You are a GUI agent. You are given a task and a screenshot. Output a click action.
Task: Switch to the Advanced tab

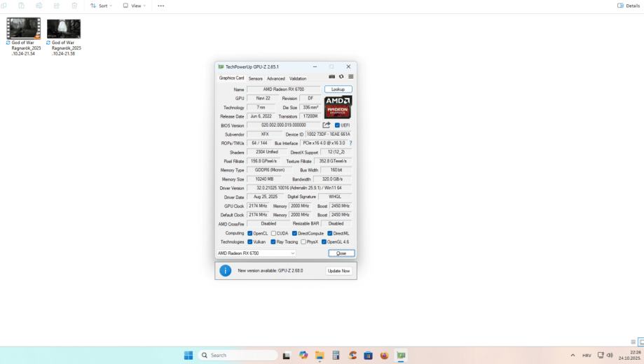coord(275,78)
